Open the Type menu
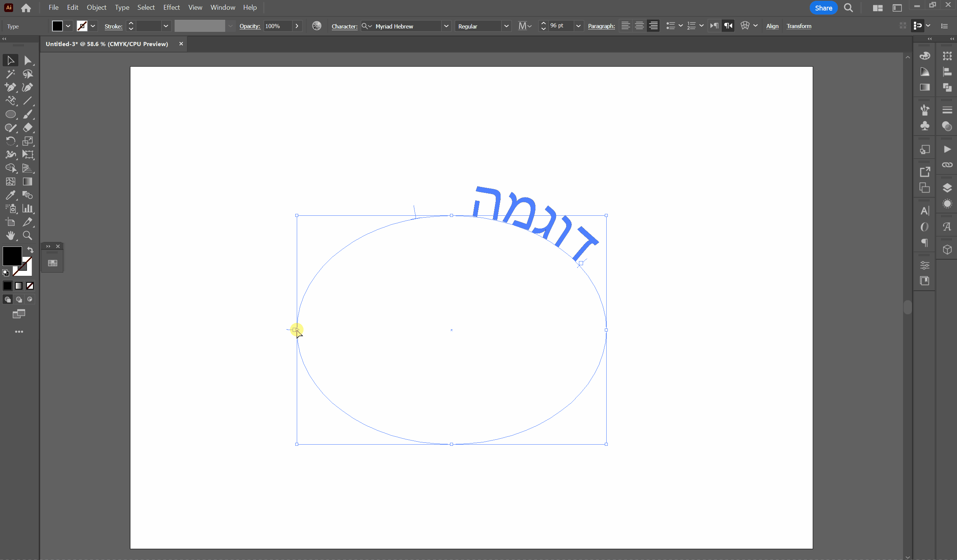This screenshot has width=957, height=560. pyautogui.click(x=121, y=7)
